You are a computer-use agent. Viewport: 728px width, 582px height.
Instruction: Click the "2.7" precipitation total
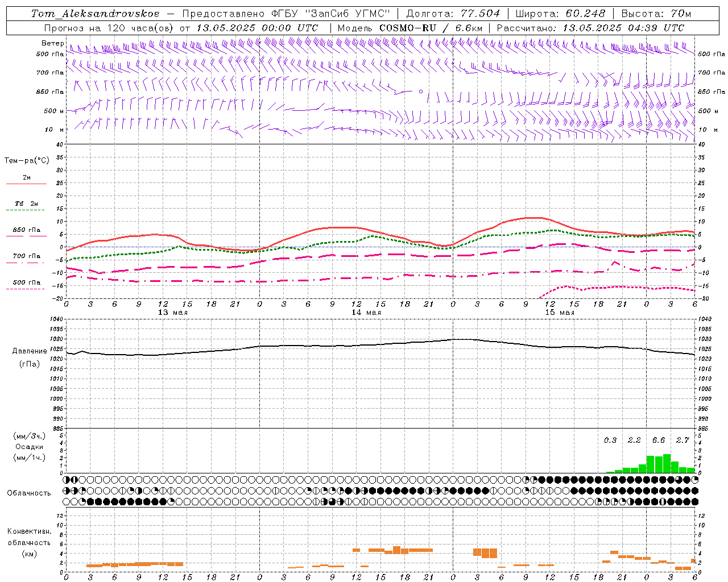coord(682,440)
